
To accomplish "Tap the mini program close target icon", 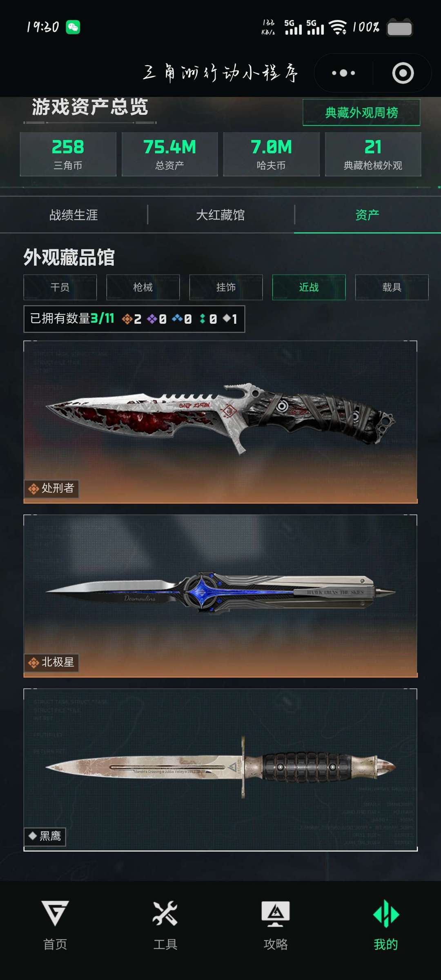I will point(403,73).
